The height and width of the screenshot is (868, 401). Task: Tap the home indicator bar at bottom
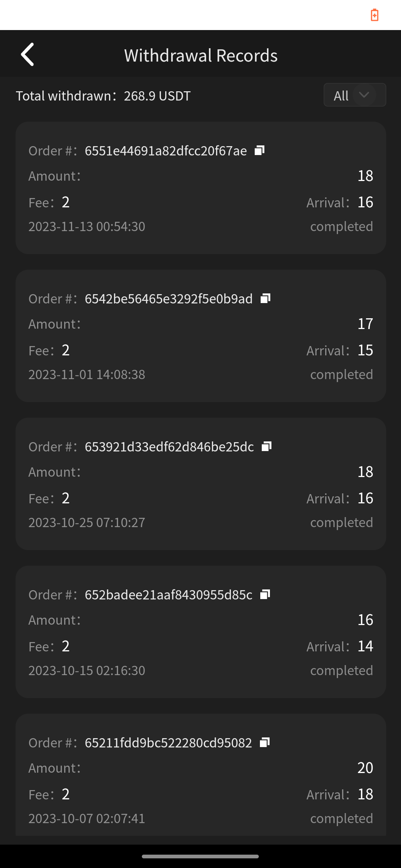tap(200, 857)
